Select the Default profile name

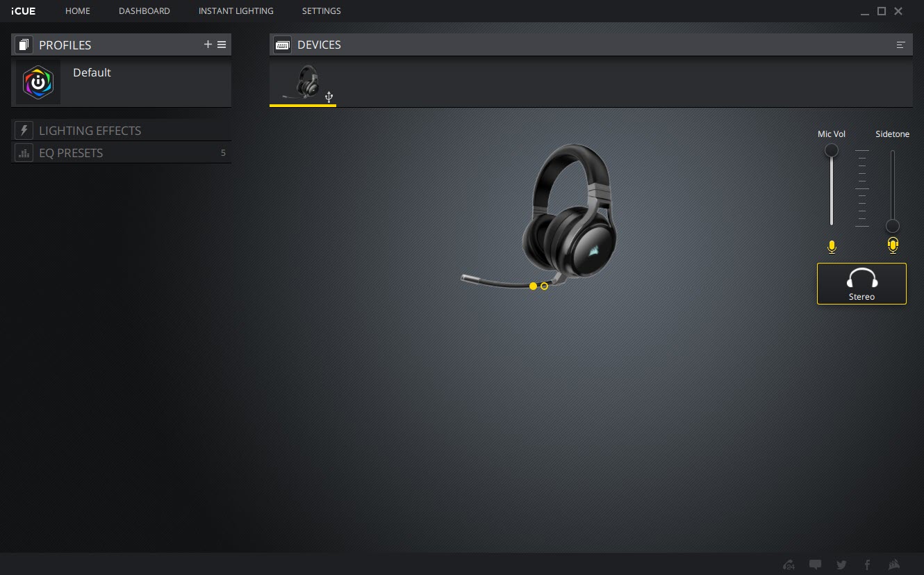[x=92, y=72]
